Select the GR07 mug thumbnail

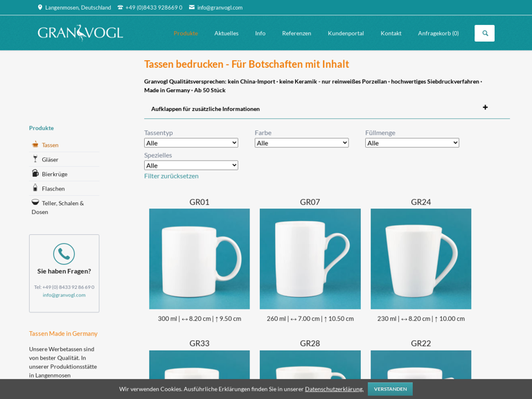point(310,259)
